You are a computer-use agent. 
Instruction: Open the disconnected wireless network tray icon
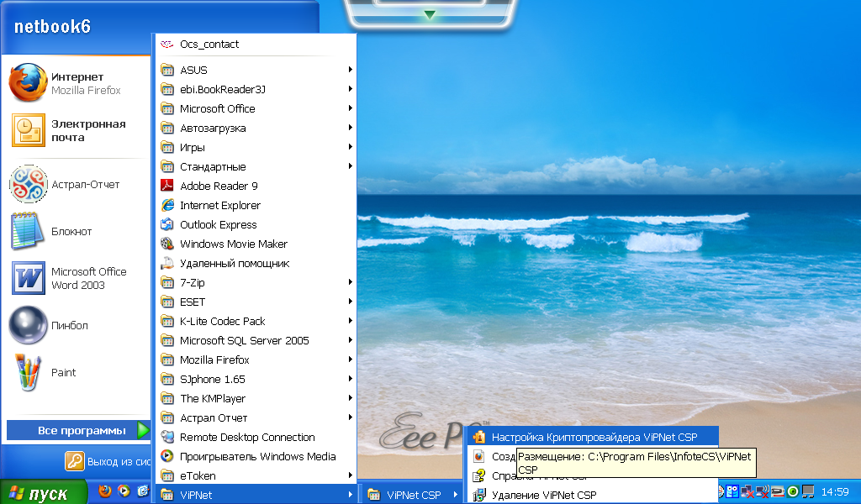[762, 491]
